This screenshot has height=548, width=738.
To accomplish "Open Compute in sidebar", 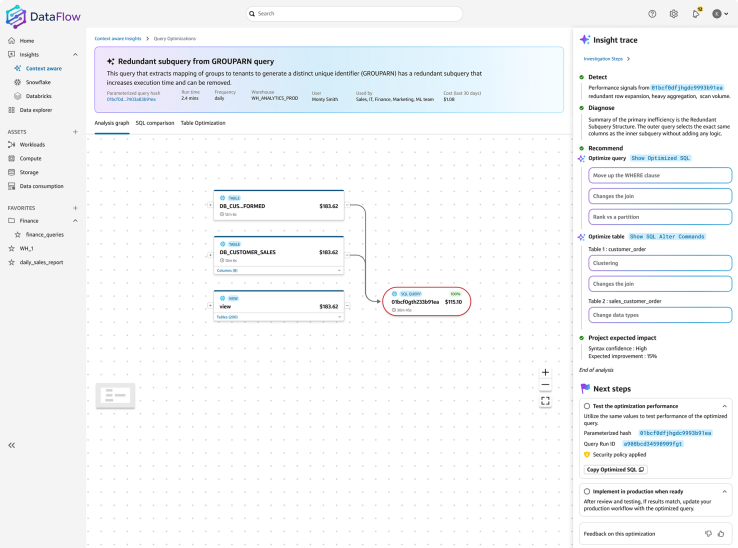I will coord(30,159).
